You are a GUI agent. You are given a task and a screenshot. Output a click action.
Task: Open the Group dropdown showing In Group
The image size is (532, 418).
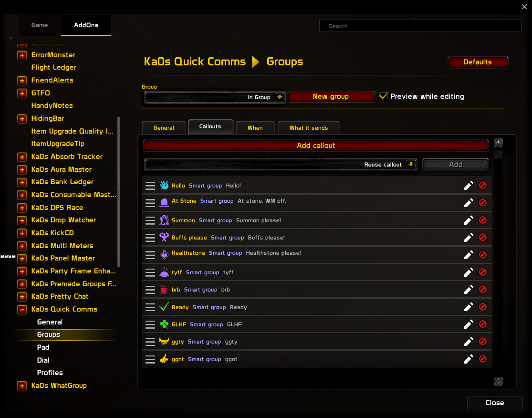(x=214, y=97)
